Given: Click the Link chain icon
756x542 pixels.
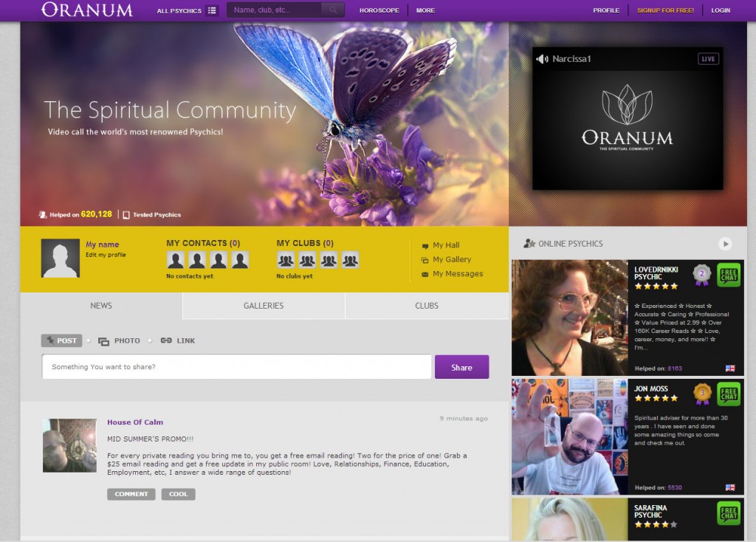Looking at the screenshot, I should 166,340.
